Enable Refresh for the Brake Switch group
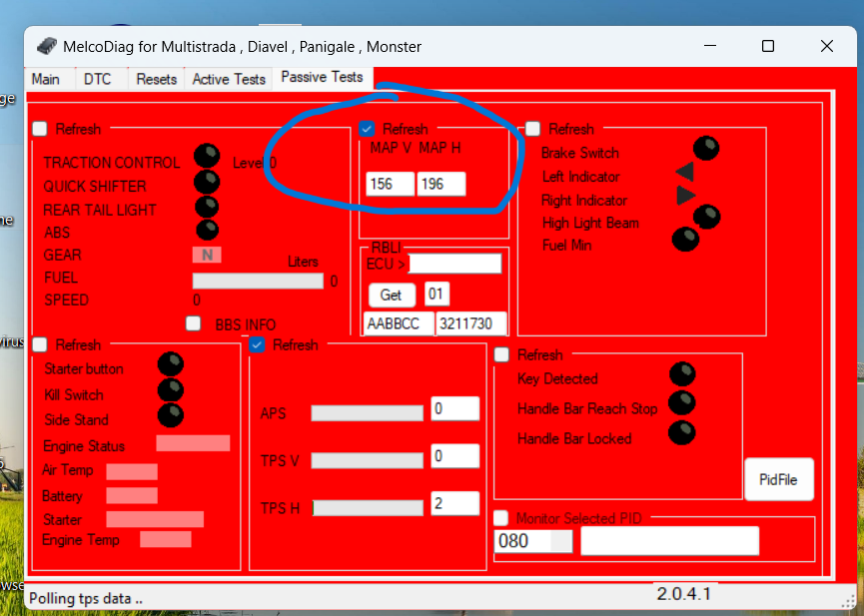The width and height of the screenshot is (864, 616). click(532, 129)
